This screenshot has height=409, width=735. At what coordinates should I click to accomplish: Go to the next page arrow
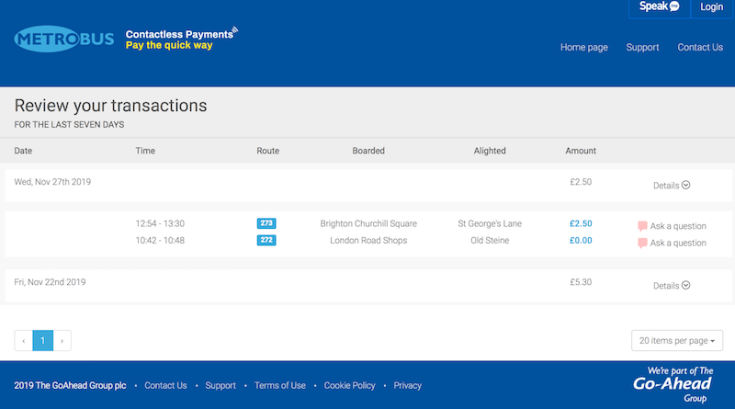[62, 341]
